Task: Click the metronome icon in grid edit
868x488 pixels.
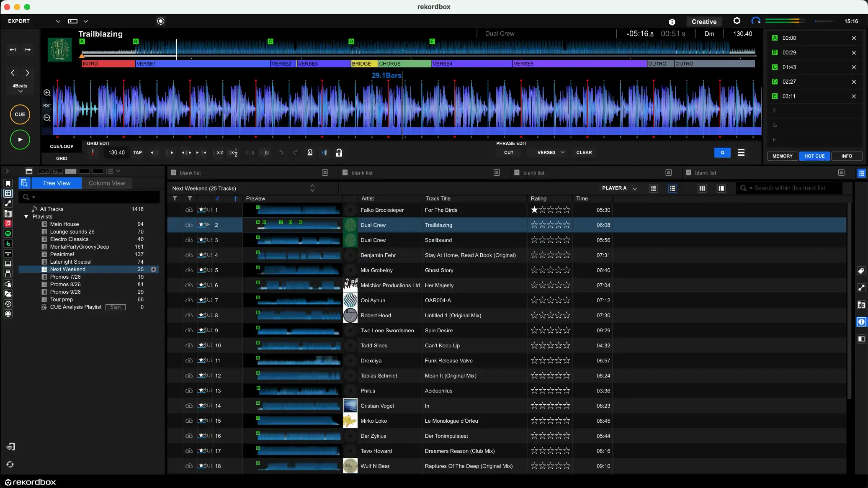Action: [310, 153]
